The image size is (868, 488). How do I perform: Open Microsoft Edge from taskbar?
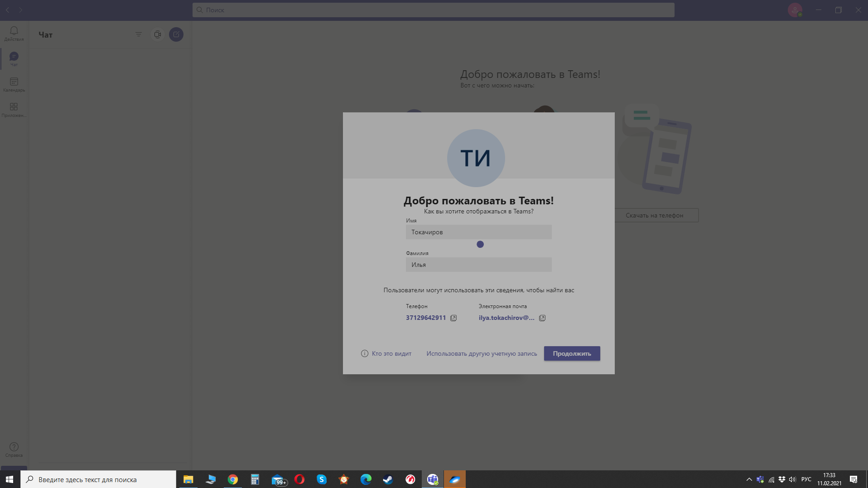(x=366, y=479)
